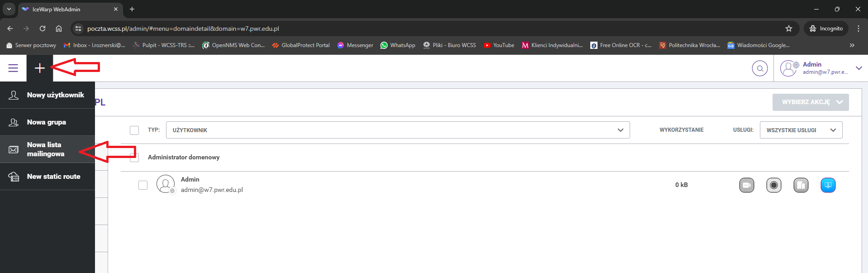
Task: Click the hamburger menu icon
Action: 13,68
